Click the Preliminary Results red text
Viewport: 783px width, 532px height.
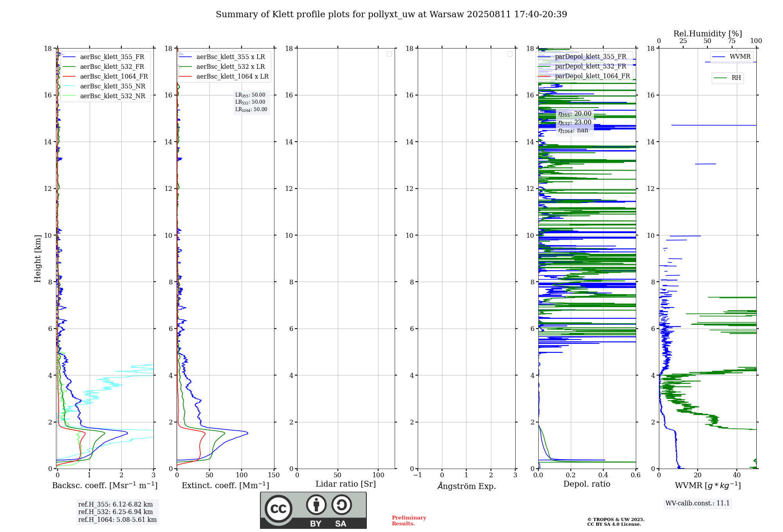[409, 521]
